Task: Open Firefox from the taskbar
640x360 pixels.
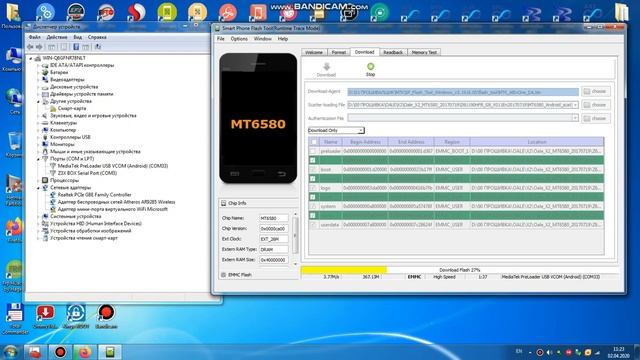Action: (85, 352)
